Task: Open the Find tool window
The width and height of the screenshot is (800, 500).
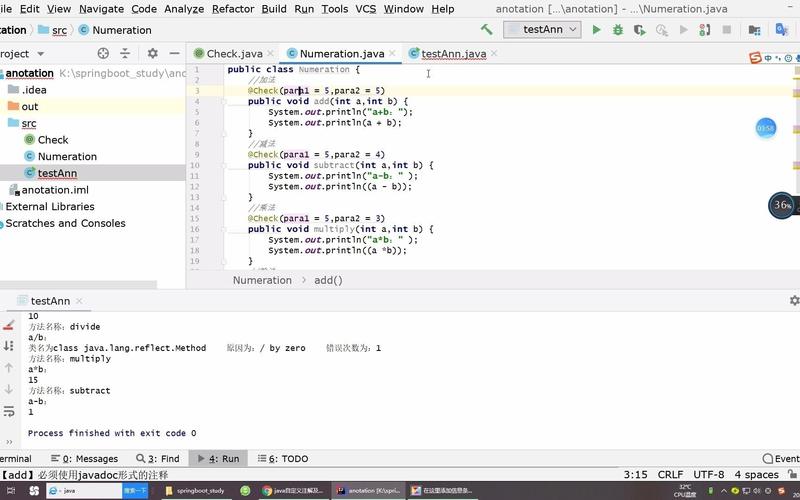Action: (x=158, y=458)
